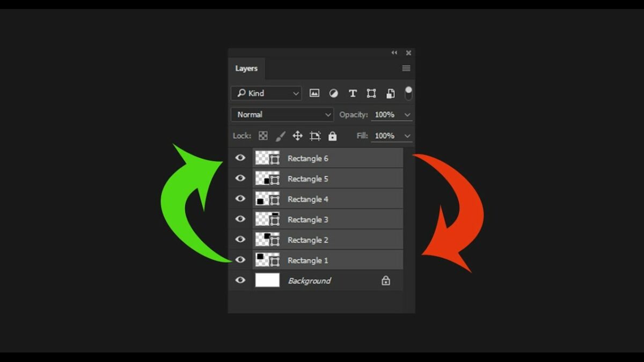Viewport: 644px width, 362px height.
Task: Open the Kind filter dropdown
Action: coord(266,93)
